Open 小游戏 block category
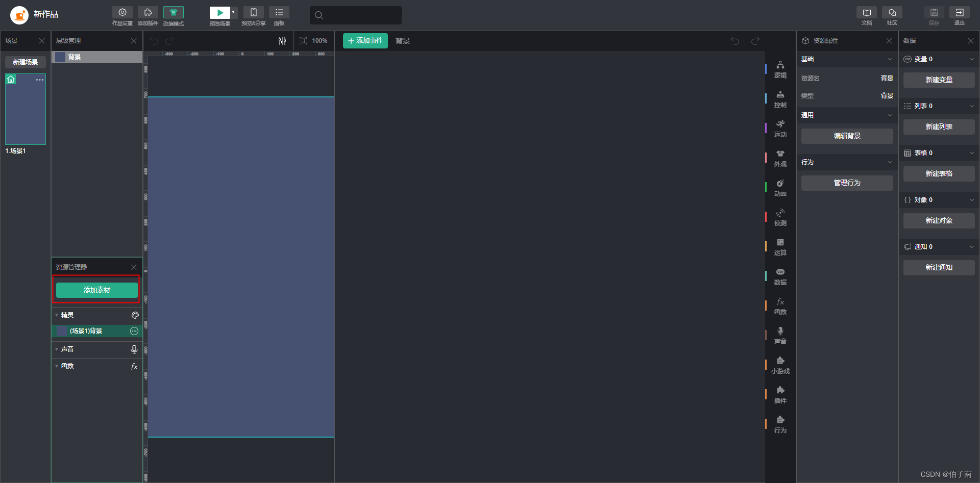This screenshot has width=980, height=483. (780, 366)
